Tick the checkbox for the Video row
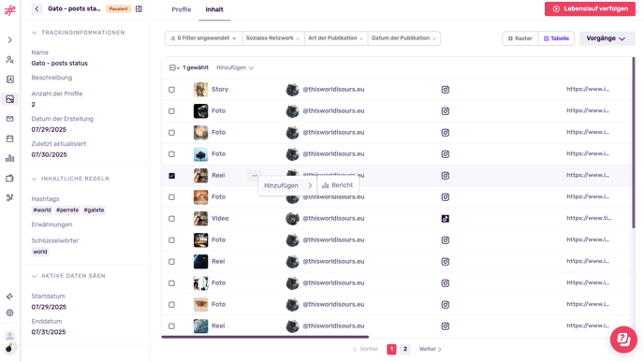Screen dimensions: 644x362 tap(171, 219)
